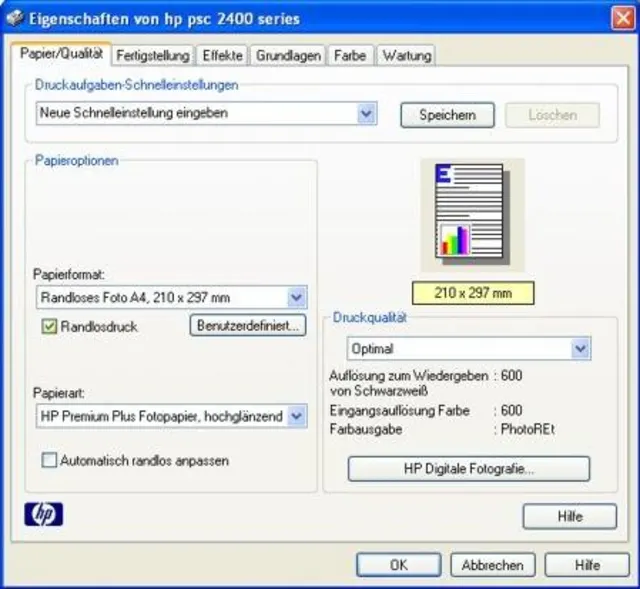Click the Papierformat label
640x589 pixels.
point(69,274)
